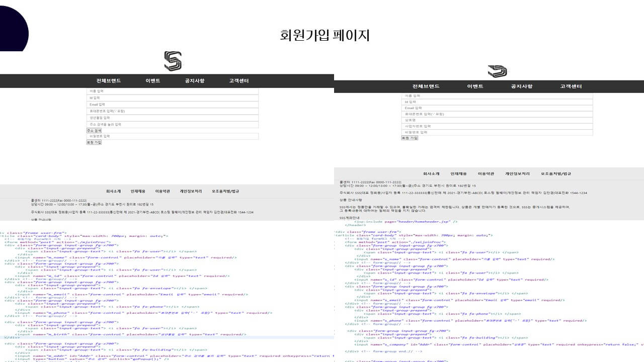Click the S logo on the left page
The width and height of the screenshot is (644, 362).
[x=173, y=61]
